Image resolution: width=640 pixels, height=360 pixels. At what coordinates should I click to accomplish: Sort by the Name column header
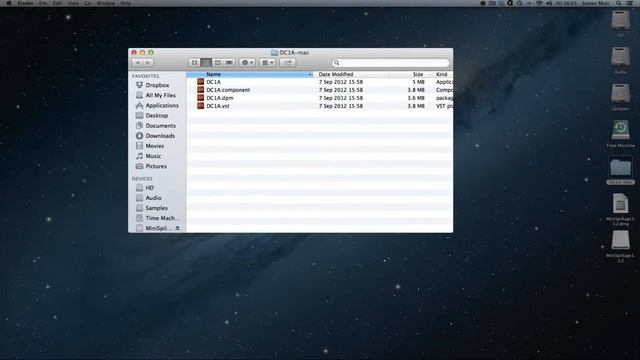(x=249, y=74)
